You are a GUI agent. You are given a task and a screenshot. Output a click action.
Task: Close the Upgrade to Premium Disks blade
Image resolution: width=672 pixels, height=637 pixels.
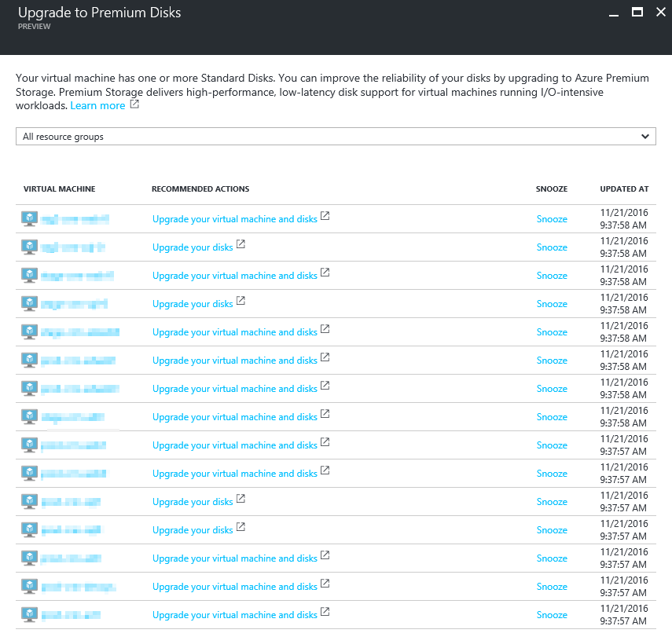[x=661, y=12]
